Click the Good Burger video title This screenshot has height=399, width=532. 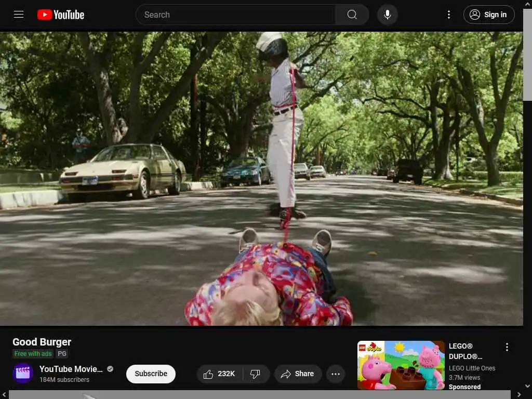tap(42, 342)
